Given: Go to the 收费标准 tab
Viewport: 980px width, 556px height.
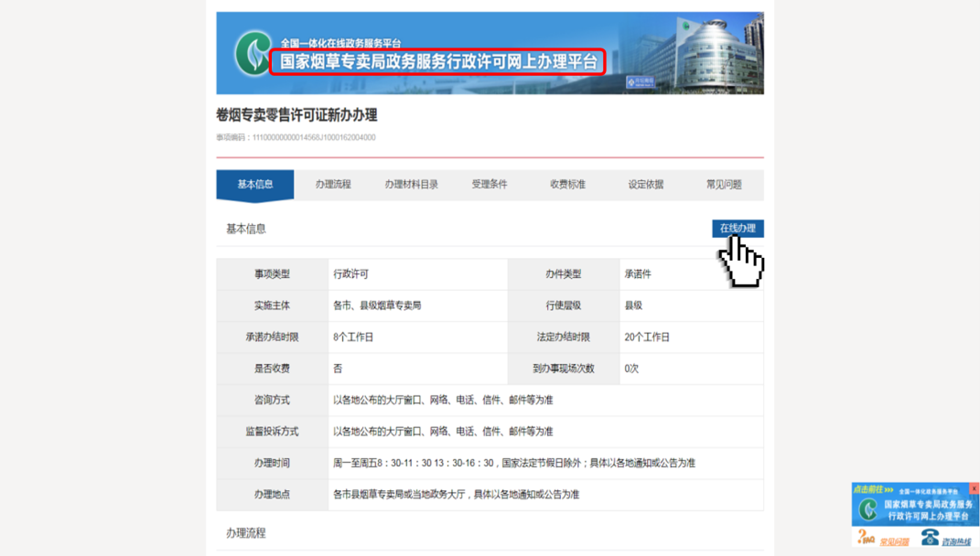Looking at the screenshot, I should click(x=567, y=185).
